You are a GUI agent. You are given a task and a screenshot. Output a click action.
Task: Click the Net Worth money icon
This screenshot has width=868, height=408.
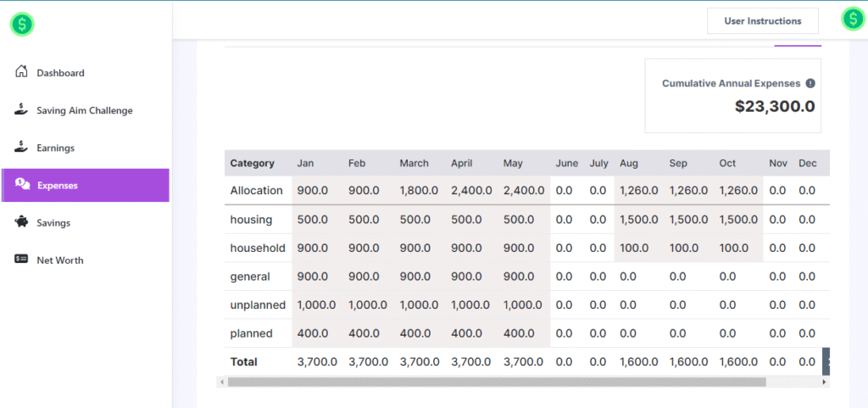[x=22, y=260]
